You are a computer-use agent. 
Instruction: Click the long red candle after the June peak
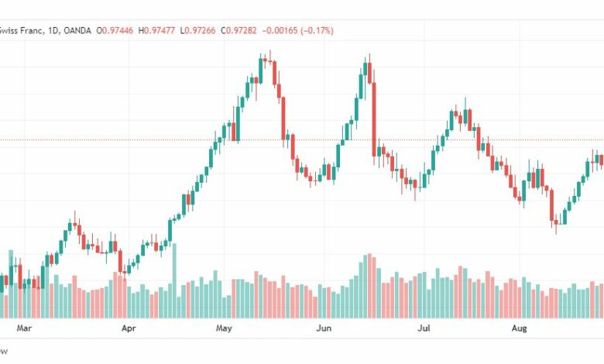(x=374, y=119)
